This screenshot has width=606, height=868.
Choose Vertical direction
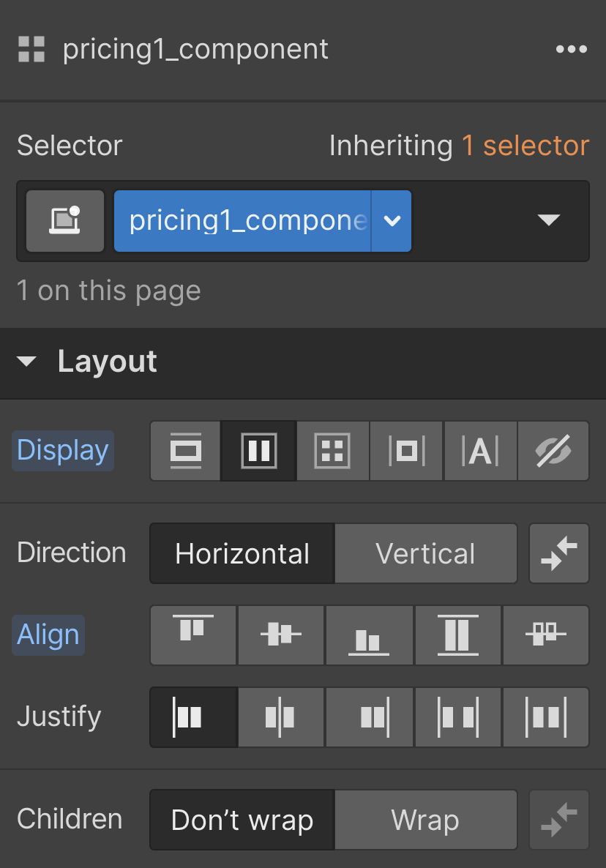[x=425, y=553]
